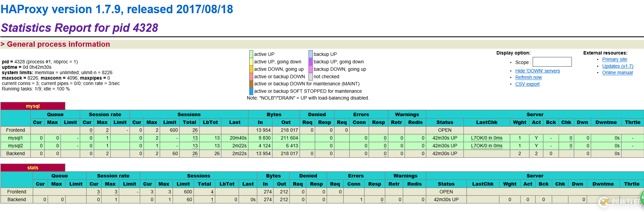The width and height of the screenshot is (644, 212).
Task: Follow the Updates (v1.7) link
Action: tap(618, 66)
